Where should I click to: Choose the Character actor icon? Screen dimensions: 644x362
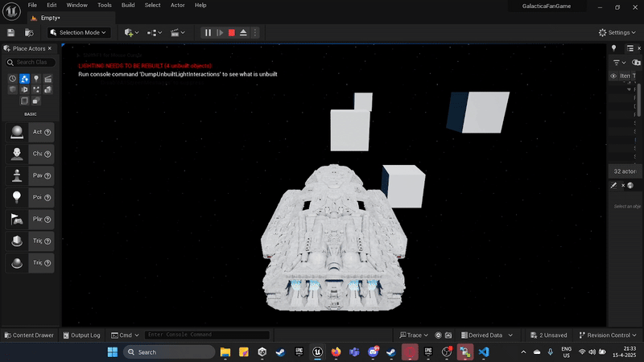17,154
